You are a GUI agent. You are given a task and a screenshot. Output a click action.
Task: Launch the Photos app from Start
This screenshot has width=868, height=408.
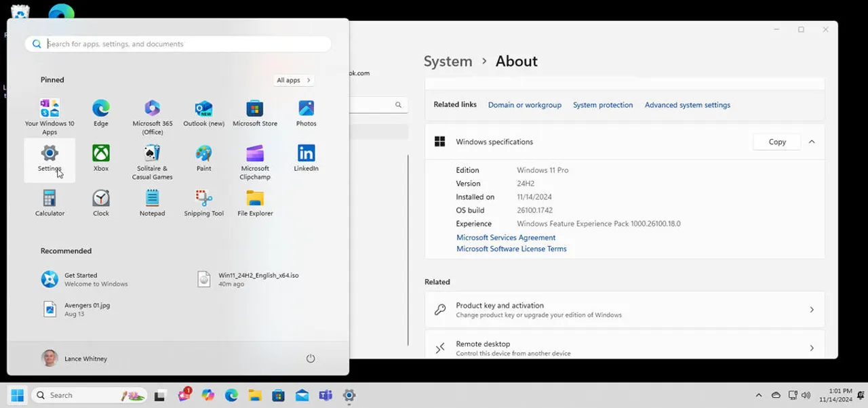(x=306, y=113)
